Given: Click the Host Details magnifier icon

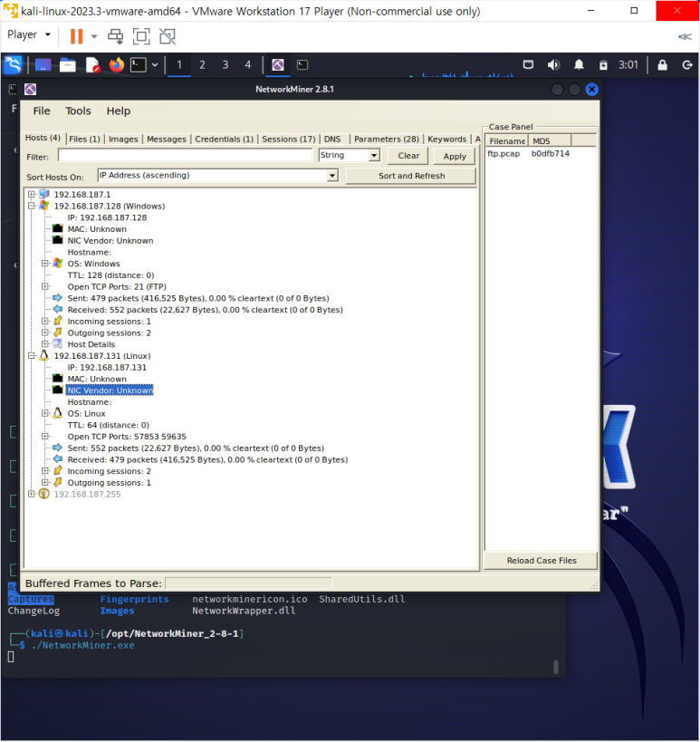Looking at the screenshot, I should (57, 344).
